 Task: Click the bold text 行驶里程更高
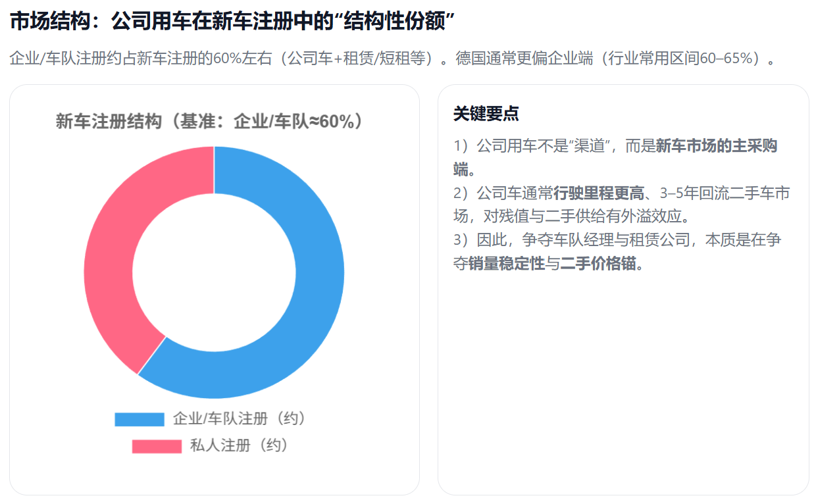(x=598, y=193)
